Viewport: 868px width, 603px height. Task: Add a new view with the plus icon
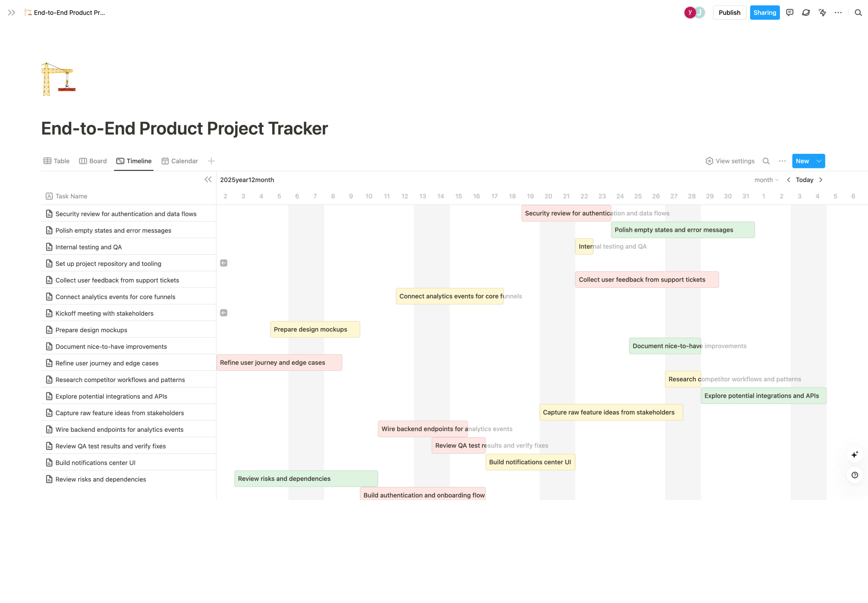[212, 161]
